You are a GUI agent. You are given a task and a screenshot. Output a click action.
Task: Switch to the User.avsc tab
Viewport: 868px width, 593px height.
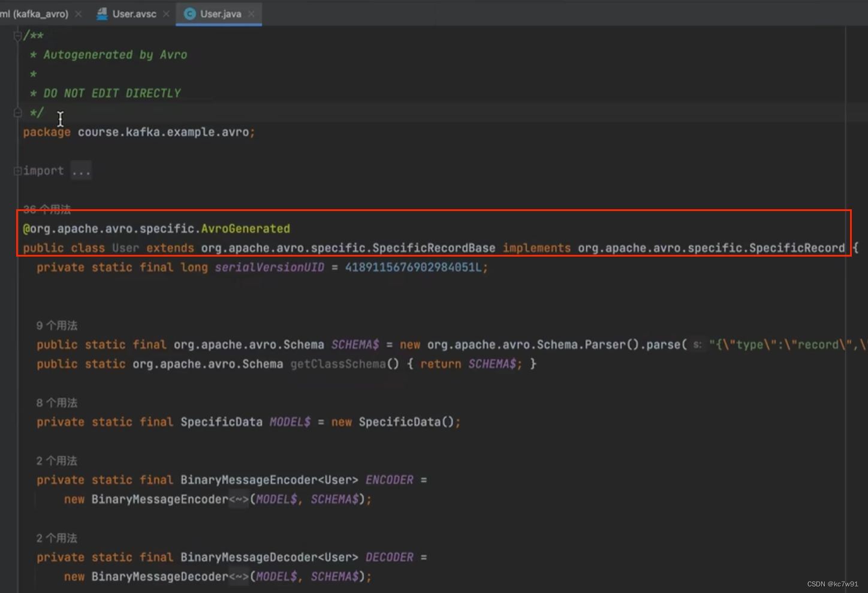[x=134, y=14]
